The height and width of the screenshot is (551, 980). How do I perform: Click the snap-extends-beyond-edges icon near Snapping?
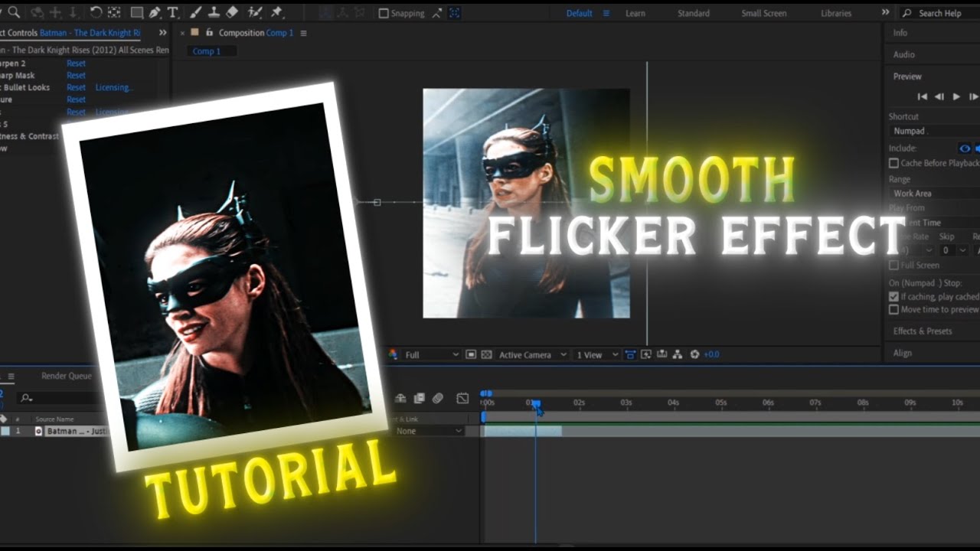436,13
